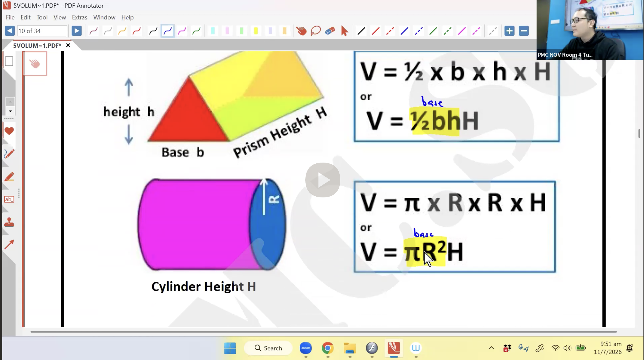Expand the sidebar down-arrow dropdown

[x=10, y=111]
